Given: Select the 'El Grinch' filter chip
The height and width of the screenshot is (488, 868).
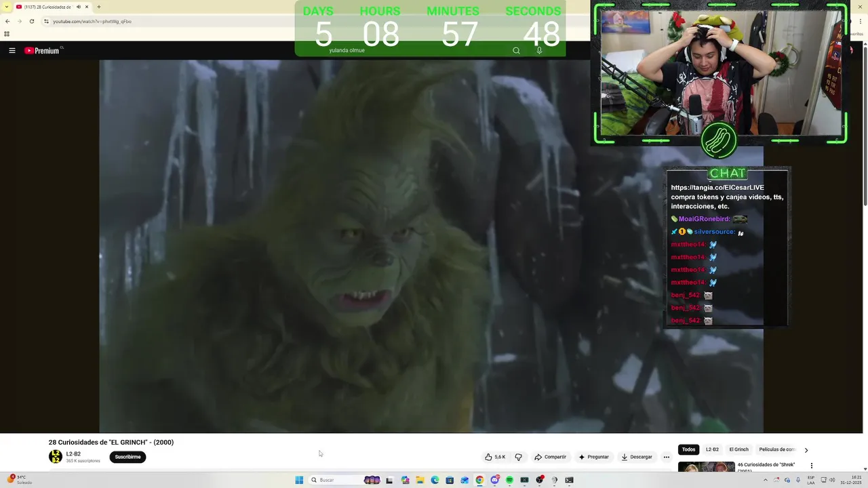Looking at the screenshot, I should point(738,449).
